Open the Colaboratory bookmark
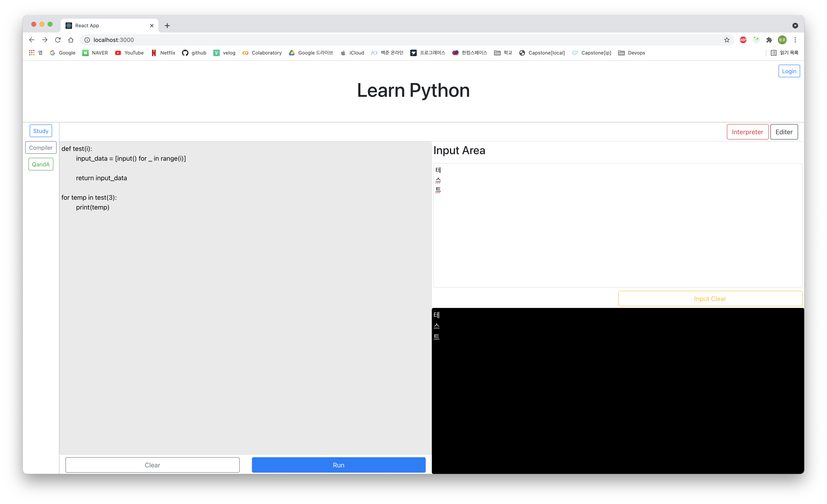 (x=262, y=53)
